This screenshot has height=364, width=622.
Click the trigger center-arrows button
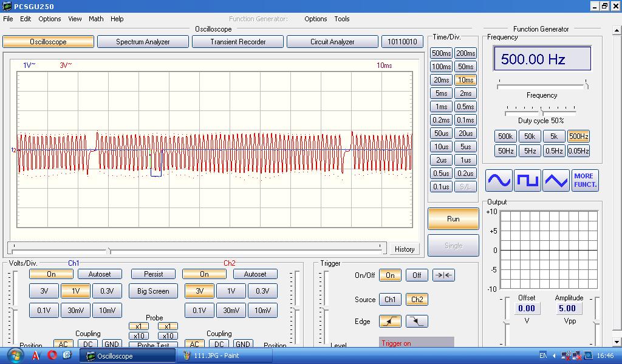pos(443,275)
